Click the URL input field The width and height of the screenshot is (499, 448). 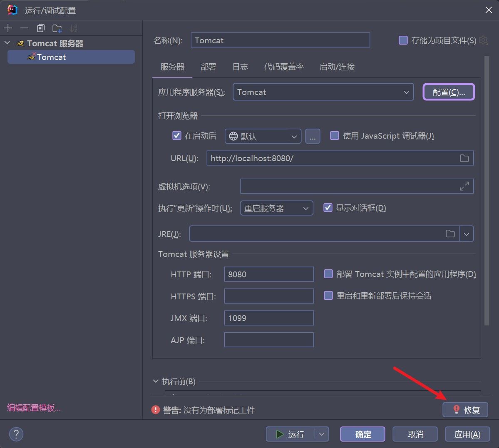(x=340, y=158)
